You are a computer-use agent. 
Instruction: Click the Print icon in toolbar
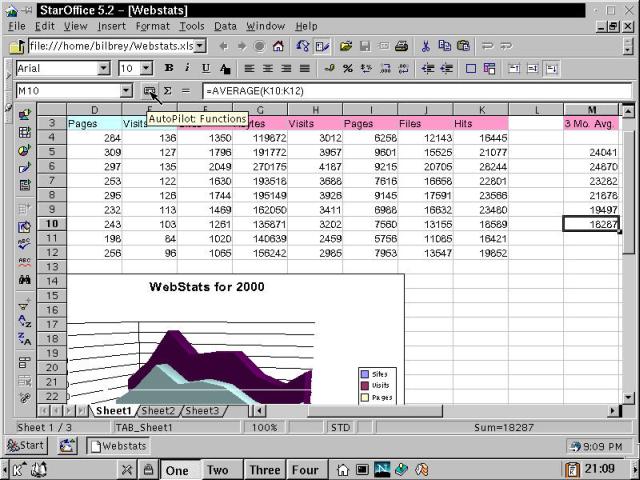400,46
